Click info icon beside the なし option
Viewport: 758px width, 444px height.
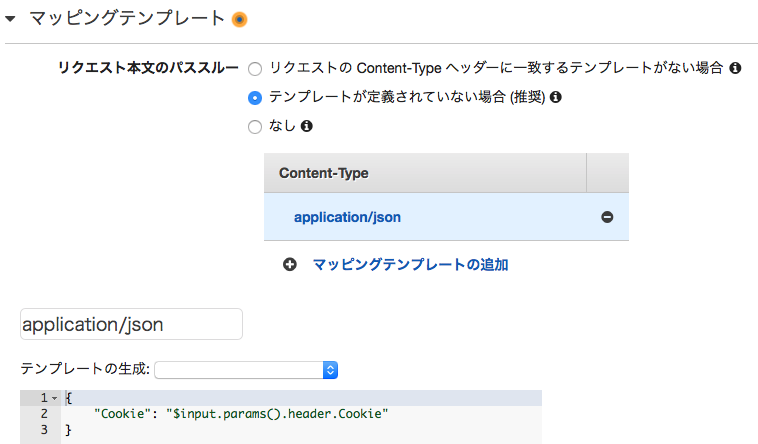[x=307, y=126]
